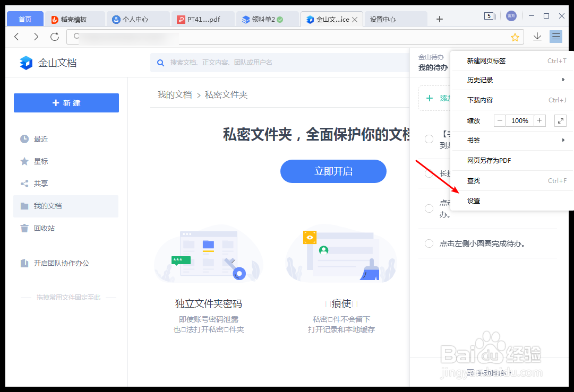Viewport: 574px width, 392px height.
Task: Click the todo text 点击左侧小圆圈完成待办。
Action: (483, 243)
